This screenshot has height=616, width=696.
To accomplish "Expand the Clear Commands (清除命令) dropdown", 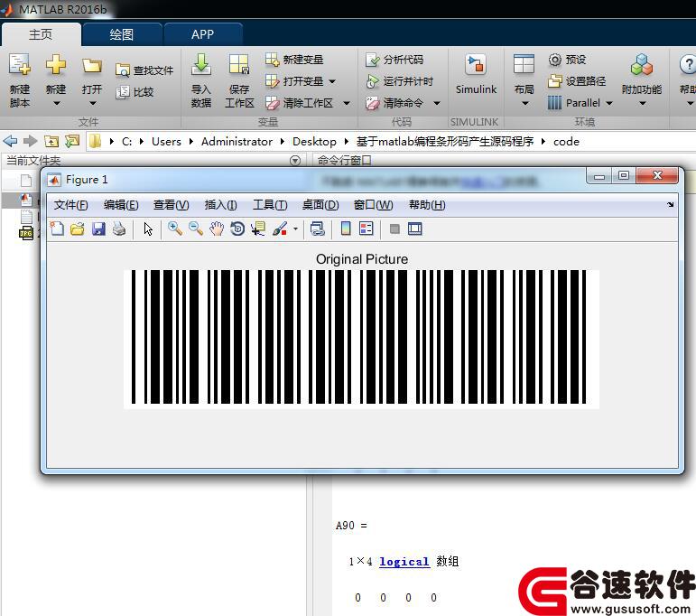I will tap(437, 103).
